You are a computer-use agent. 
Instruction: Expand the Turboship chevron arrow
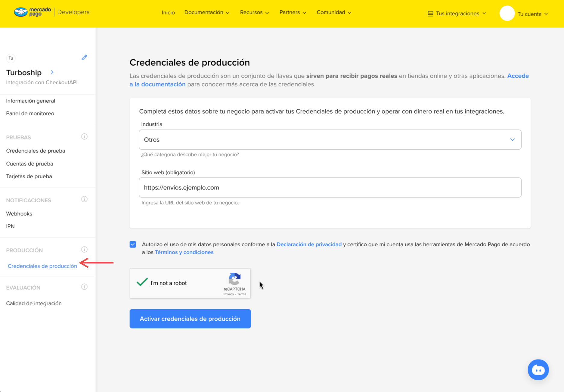[52, 72]
